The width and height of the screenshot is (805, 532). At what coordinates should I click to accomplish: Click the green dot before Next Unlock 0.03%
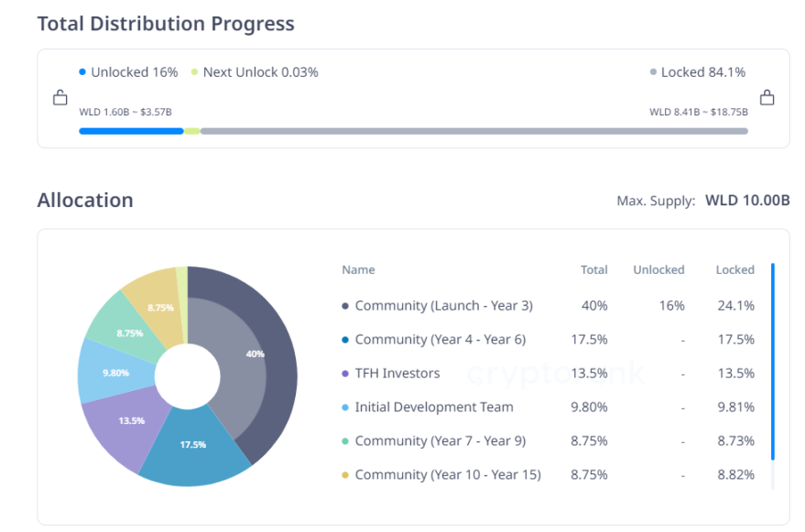[x=194, y=72]
